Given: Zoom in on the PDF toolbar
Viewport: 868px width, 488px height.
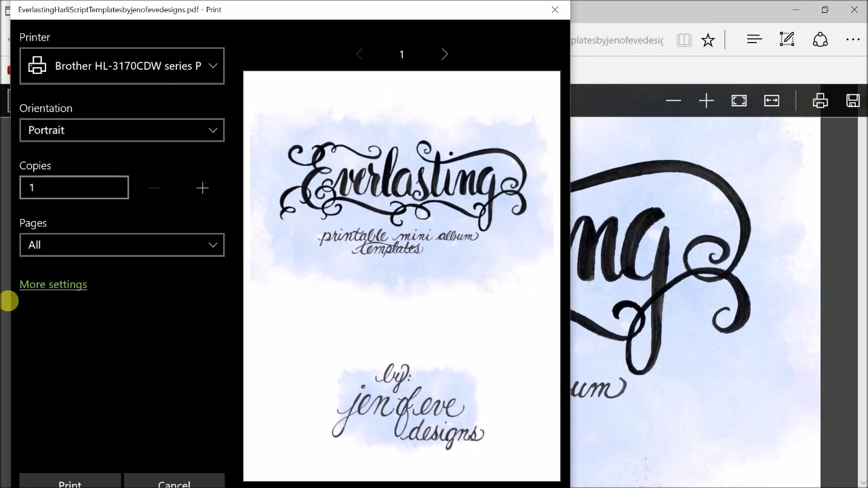Looking at the screenshot, I should [x=706, y=101].
